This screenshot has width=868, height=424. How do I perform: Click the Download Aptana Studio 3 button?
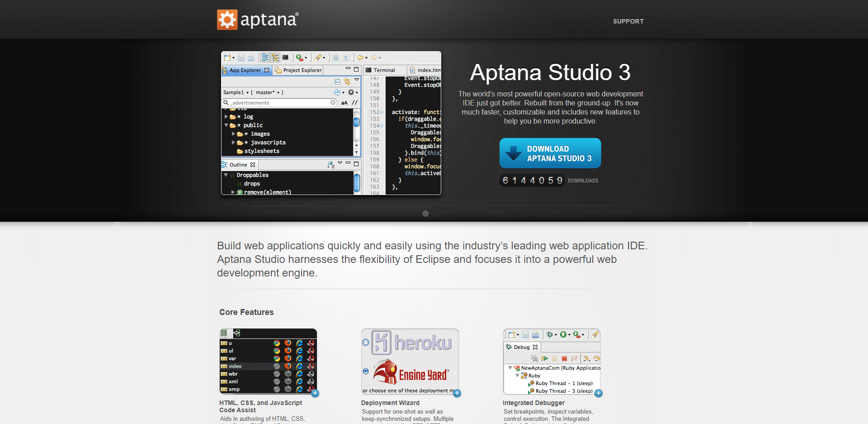(x=550, y=153)
